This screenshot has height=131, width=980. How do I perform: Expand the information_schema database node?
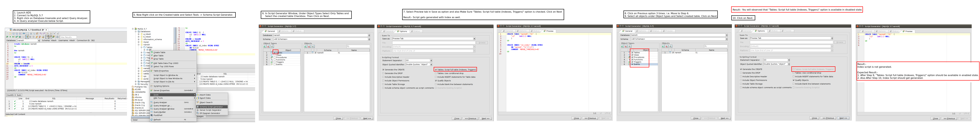(138, 39)
